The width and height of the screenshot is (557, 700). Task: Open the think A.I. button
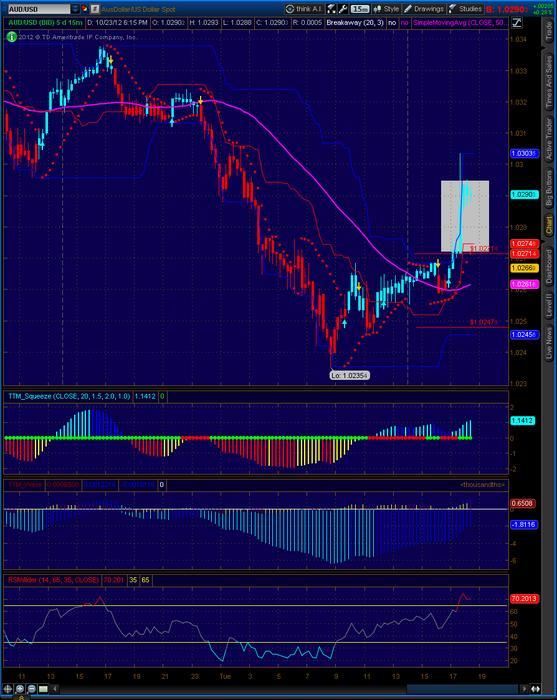(304, 9)
